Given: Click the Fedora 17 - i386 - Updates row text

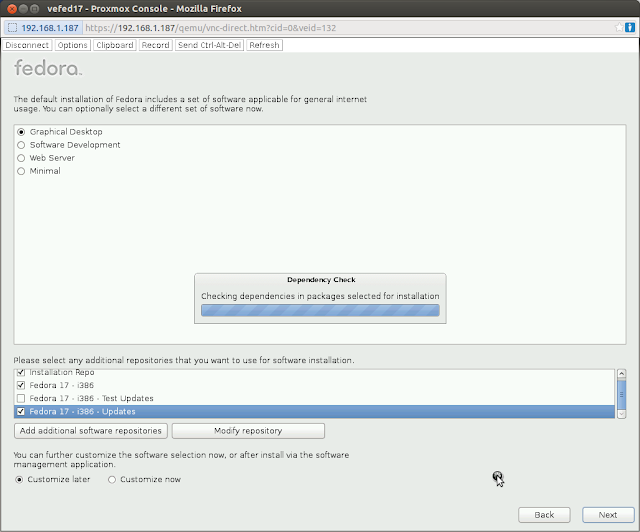Looking at the screenshot, I should point(82,412).
